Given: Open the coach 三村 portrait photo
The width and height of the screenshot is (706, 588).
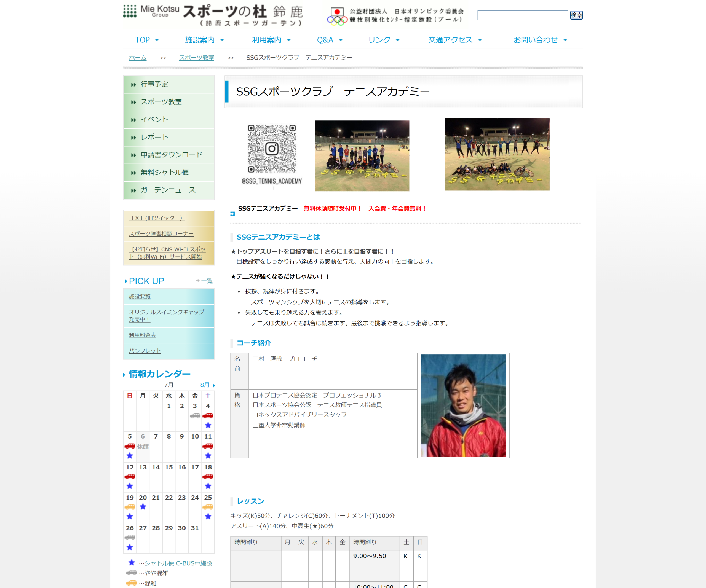Looking at the screenshot, I should (463, 405).
